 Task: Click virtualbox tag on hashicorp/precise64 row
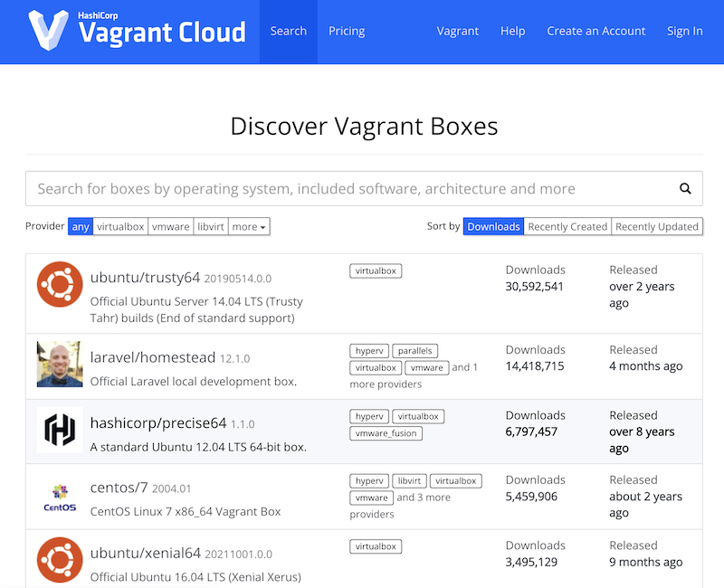point(418,416)
